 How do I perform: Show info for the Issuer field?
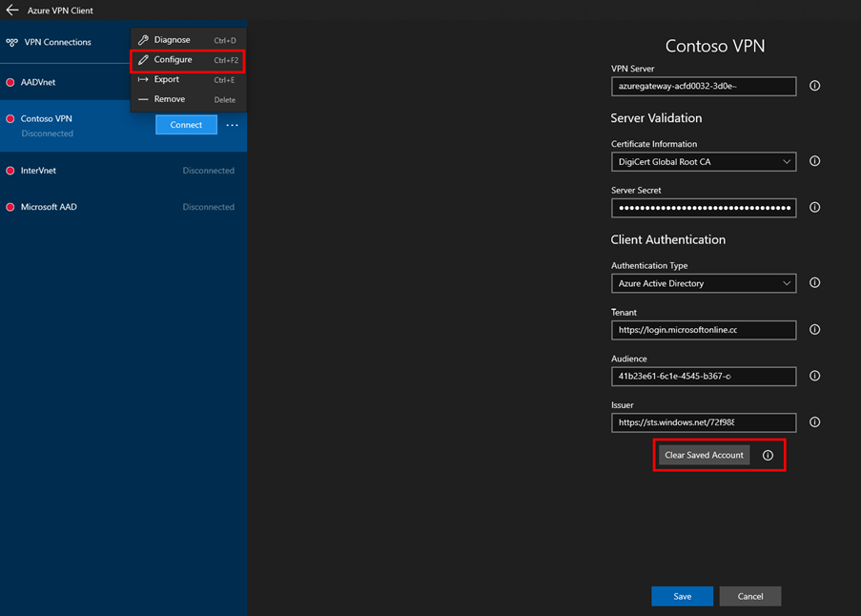[815, 422]
